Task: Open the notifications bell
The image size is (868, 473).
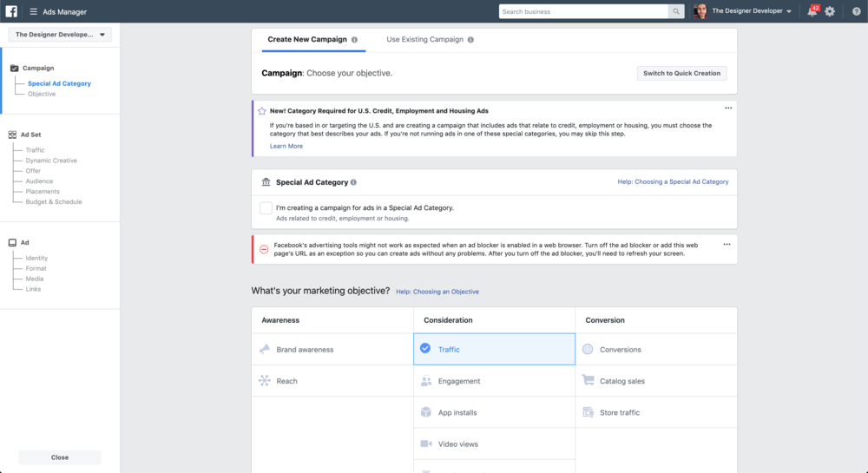Action: point(812,11)
